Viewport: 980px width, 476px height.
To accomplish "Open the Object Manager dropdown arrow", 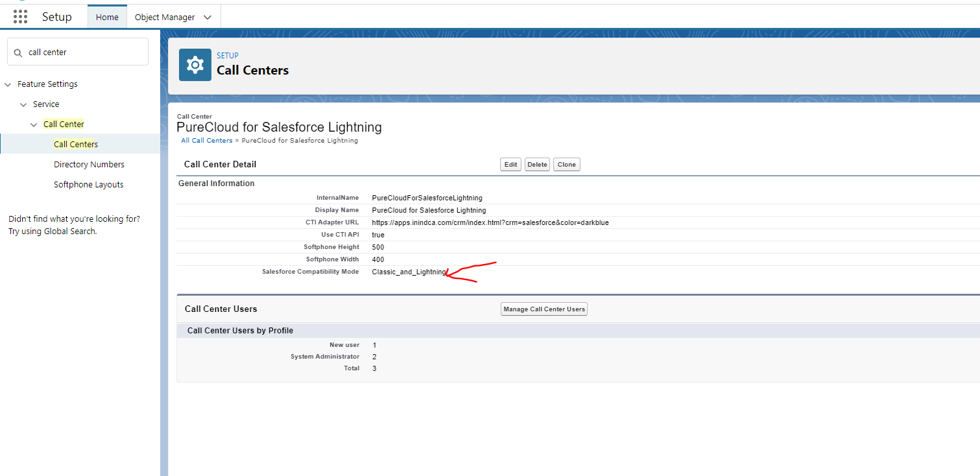I will tap(208, 18).
